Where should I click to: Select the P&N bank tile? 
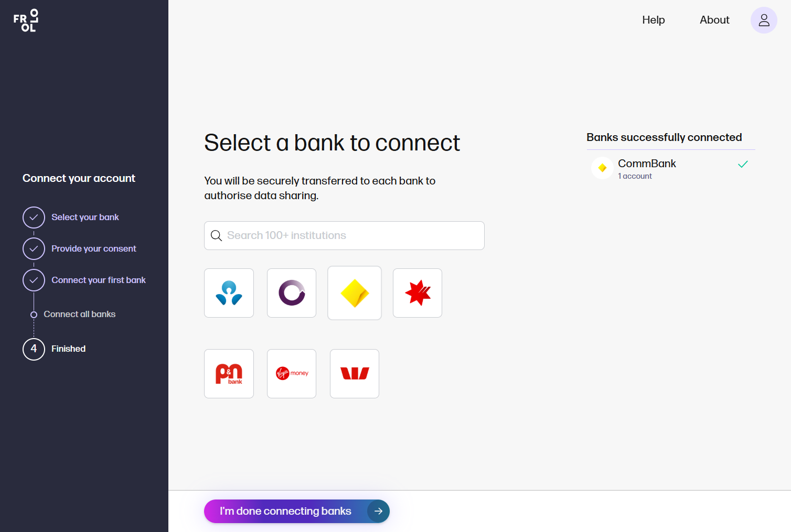[x=229, y=374]
